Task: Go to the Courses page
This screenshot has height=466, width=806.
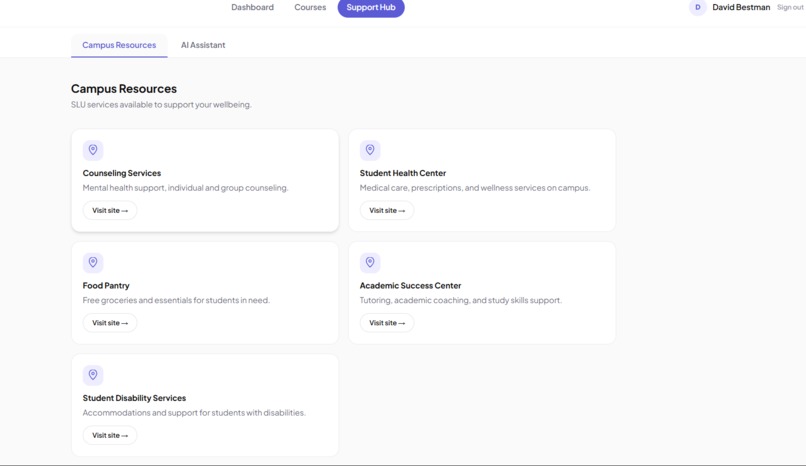Action: pyautogui.click(x=310, y=7)
